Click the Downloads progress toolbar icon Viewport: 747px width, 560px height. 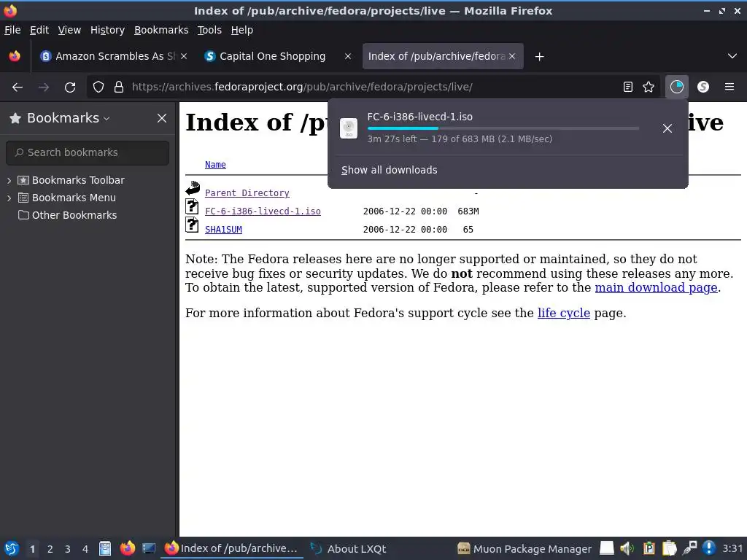[x=676, y=87]
